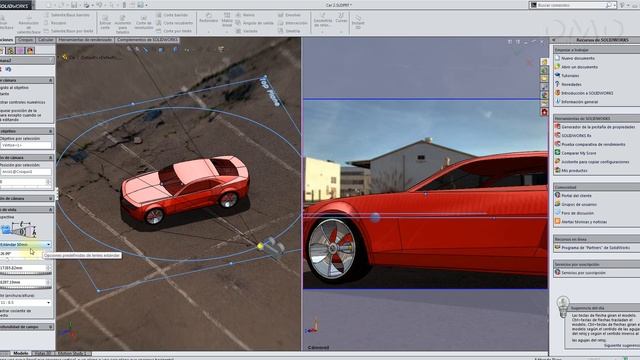Image resolution: width=640 pixels, height=360 pixels.
Task: Open the Matriz lineal dropdown
Action: 227,31
